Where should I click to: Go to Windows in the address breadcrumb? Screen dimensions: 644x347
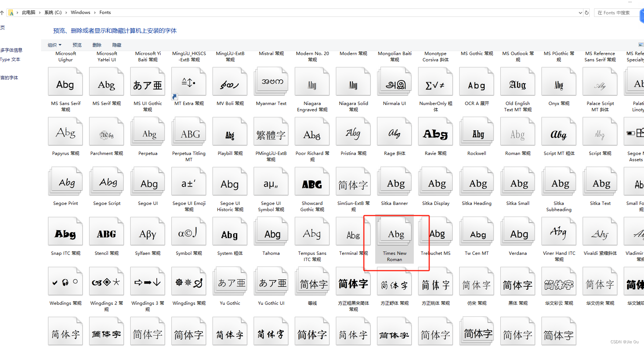80,12
